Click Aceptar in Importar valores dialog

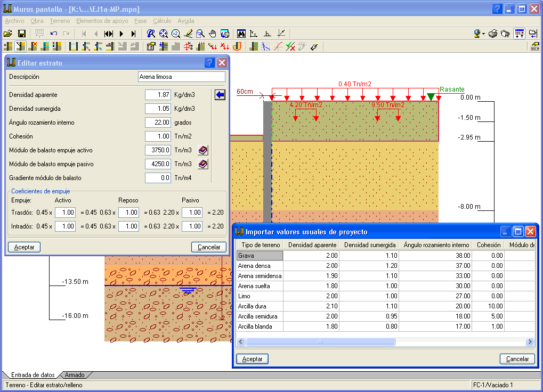point(252,359)
